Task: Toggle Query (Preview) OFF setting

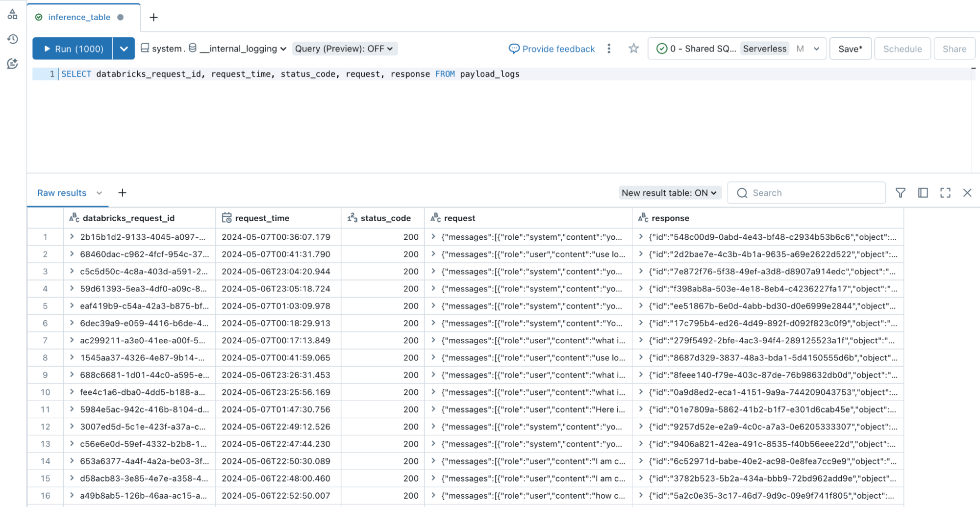Action: point(344,49)
